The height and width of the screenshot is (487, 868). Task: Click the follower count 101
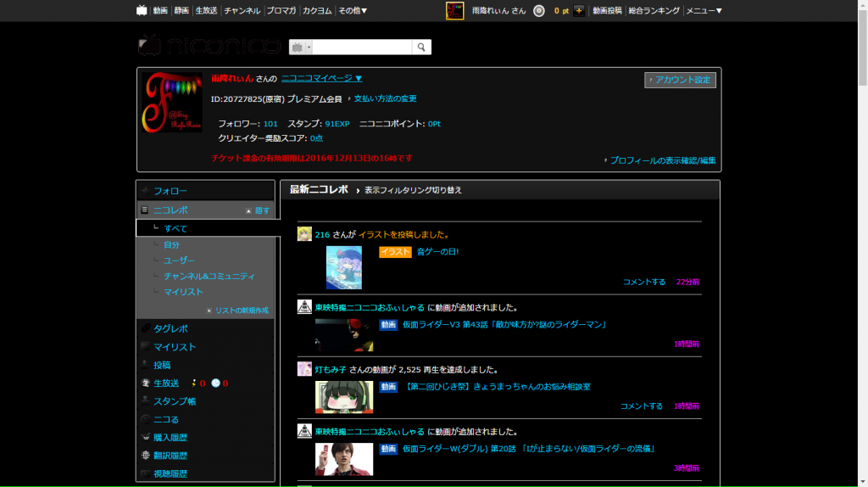click(270, 124)
